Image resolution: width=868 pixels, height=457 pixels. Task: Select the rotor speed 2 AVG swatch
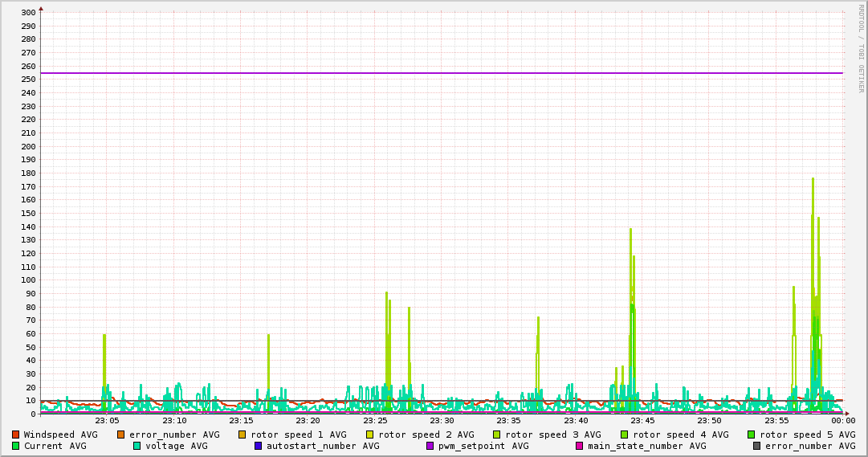pyautogui.click(x=370, y=435)
